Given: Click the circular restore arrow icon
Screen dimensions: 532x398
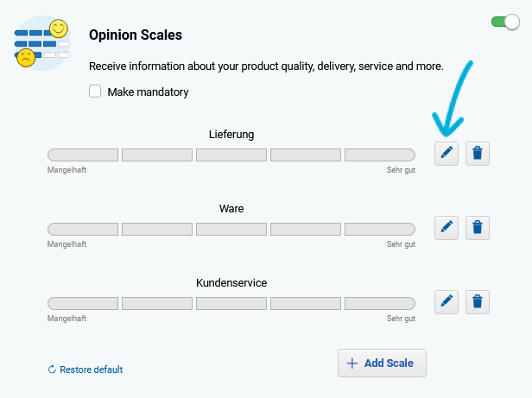Looking at the screenshot, I should [x=52, y=370].
